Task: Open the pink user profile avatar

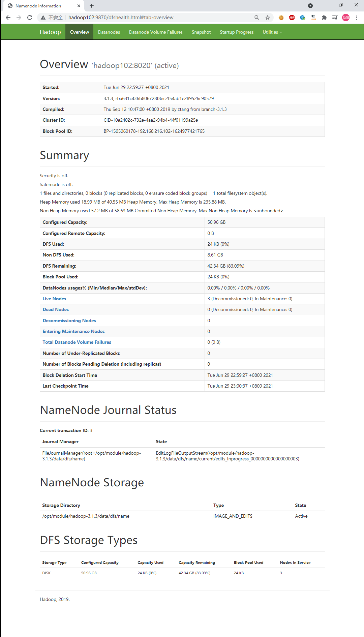Action: 346,18
